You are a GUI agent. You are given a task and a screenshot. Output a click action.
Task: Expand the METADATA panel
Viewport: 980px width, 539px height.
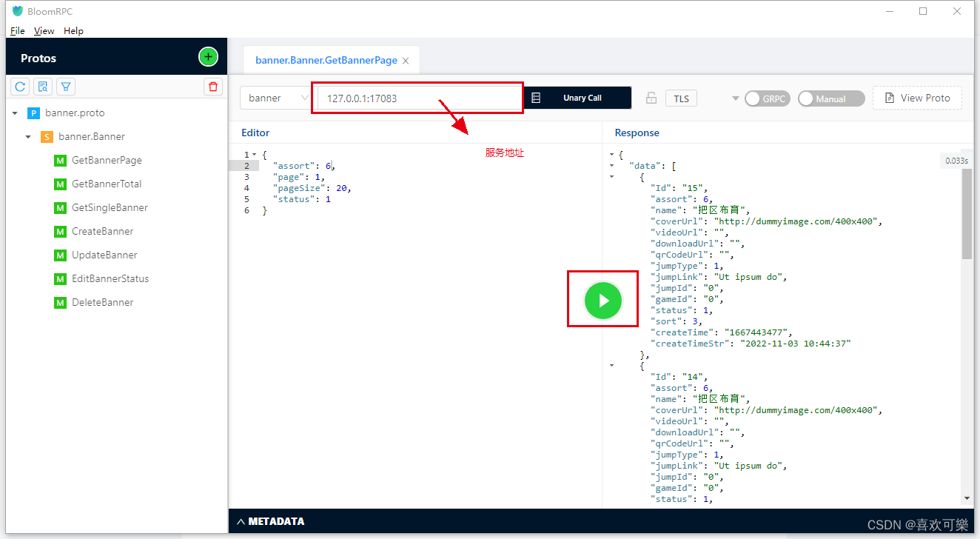pos(270,521)
